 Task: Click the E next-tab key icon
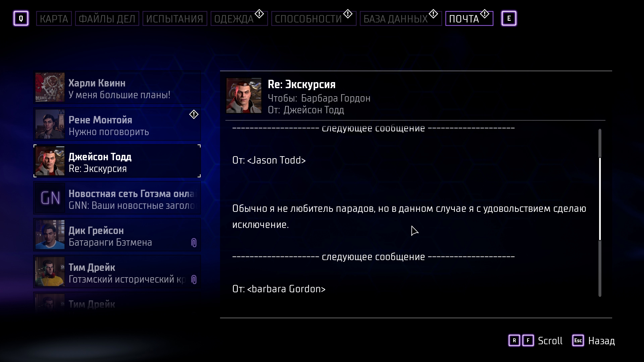[509, 18]
